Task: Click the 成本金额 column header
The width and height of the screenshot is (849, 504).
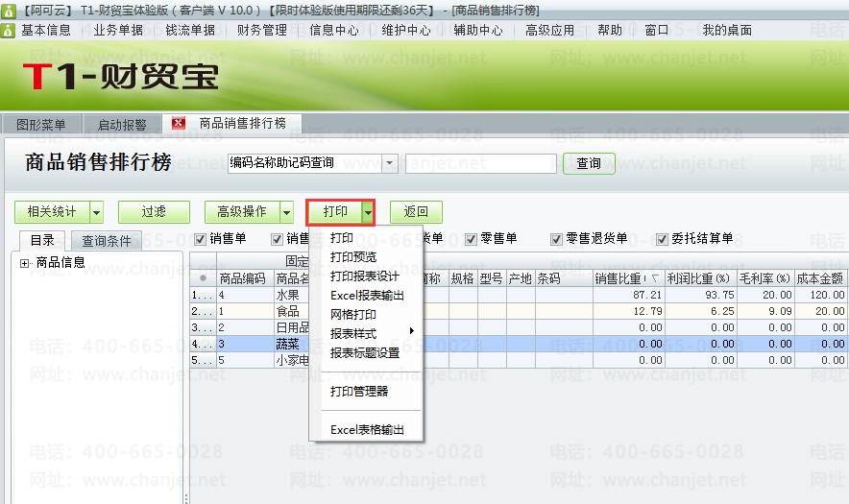Action: coord(821,278)
